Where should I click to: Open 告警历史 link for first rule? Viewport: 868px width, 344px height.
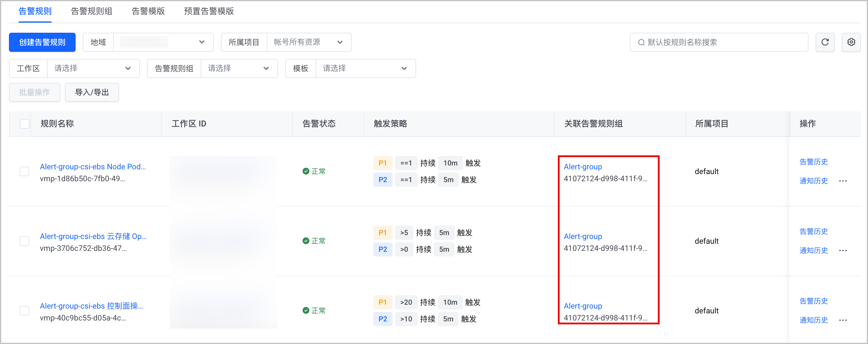click(x=814, y=162)
